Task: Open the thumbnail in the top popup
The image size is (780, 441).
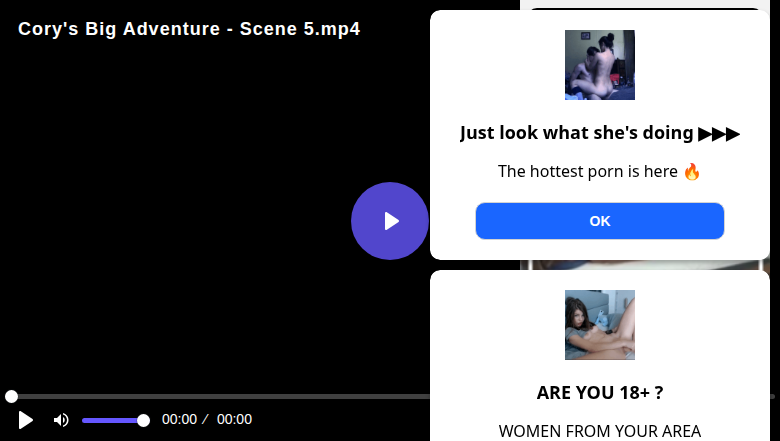Action: [x=600, y=65]
